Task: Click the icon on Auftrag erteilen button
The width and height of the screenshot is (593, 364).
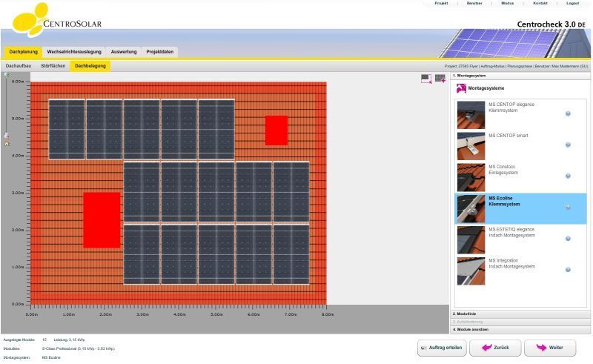Action: coord(423,348)
